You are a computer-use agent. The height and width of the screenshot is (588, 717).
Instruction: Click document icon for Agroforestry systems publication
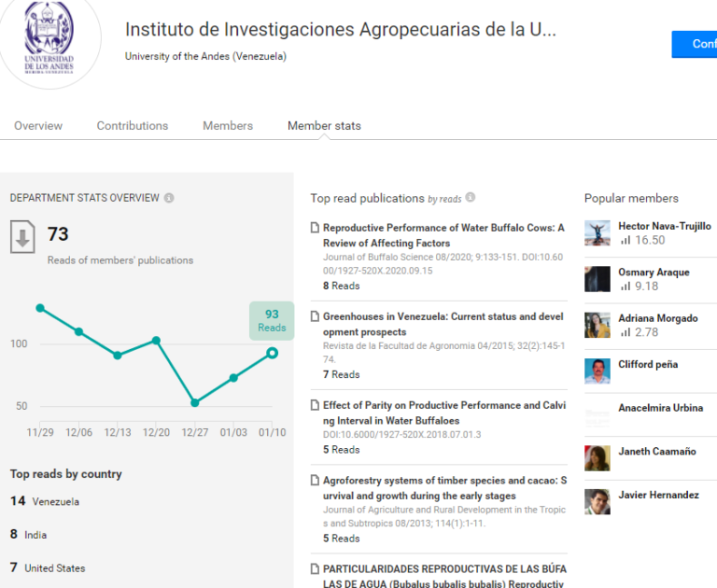(x=315, y=480)
